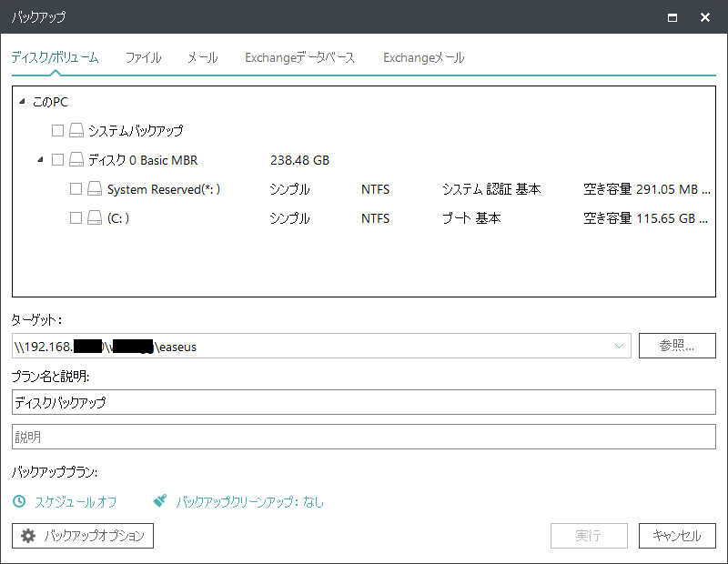Click the 実行 button
Screen dimensions: 728x564
pos(589,536)
